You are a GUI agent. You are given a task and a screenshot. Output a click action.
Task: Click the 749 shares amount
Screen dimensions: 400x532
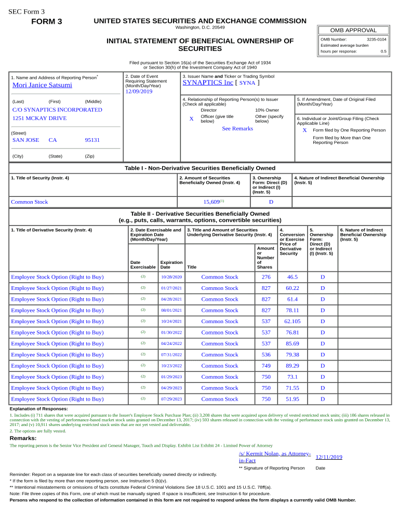click(266, 366)
